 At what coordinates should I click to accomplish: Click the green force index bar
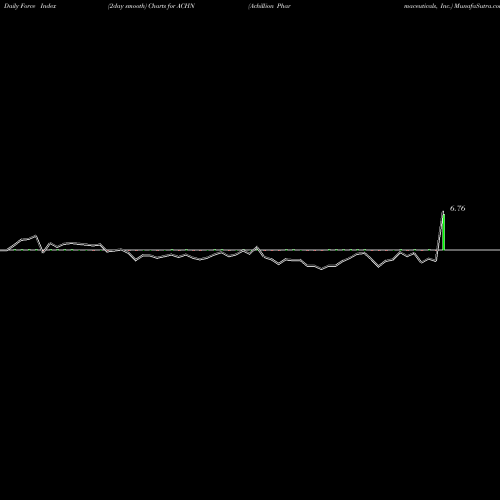pyautogui.click(x=444, y=232)
